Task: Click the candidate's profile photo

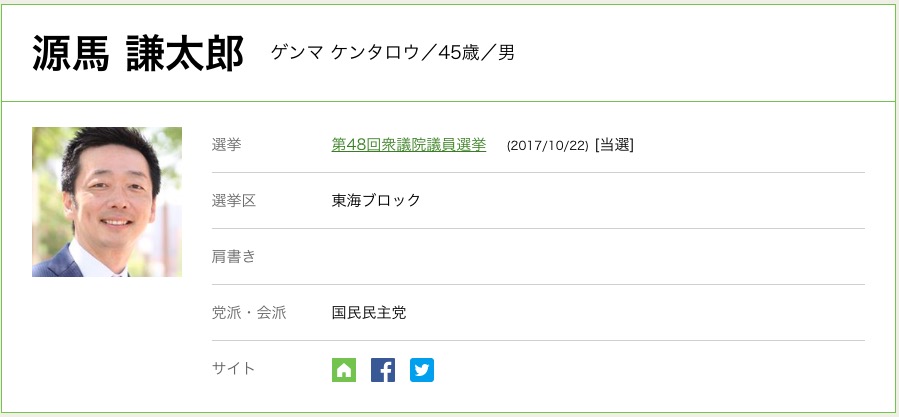Action: pos(107,202)
